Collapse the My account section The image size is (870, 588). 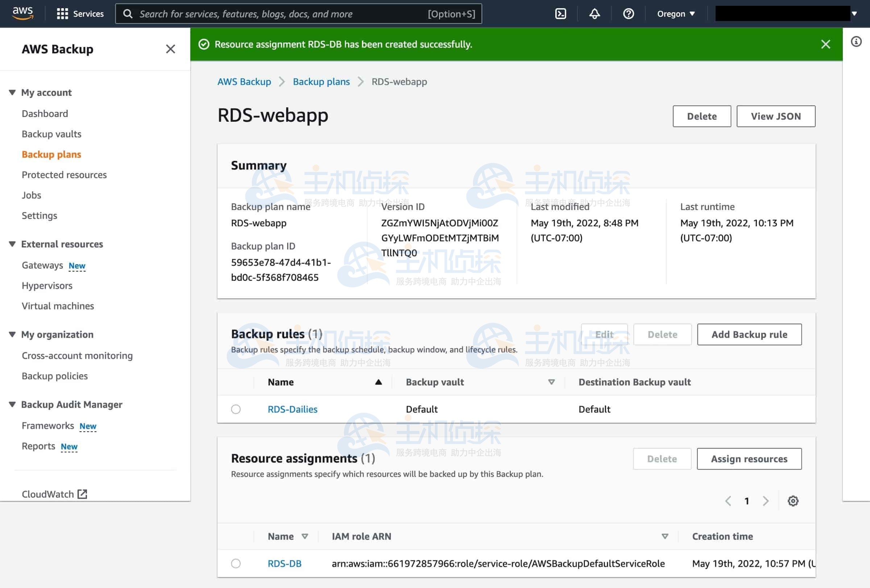pos(12,92)
